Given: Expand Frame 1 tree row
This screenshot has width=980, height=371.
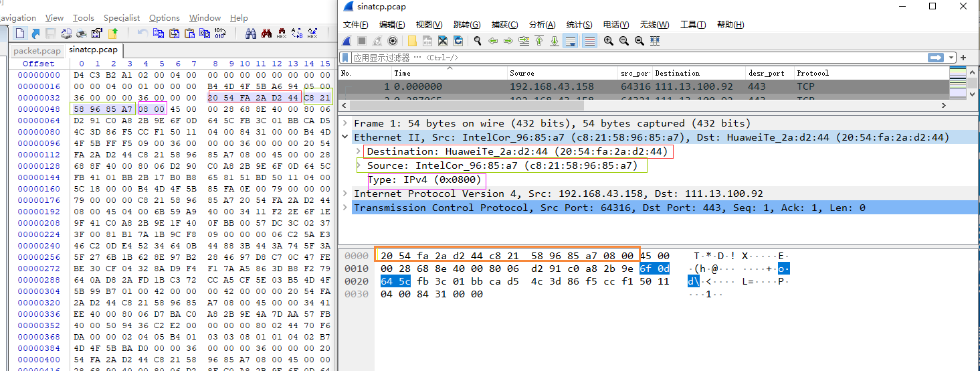Looking at the screenshot, I should 345,123.
